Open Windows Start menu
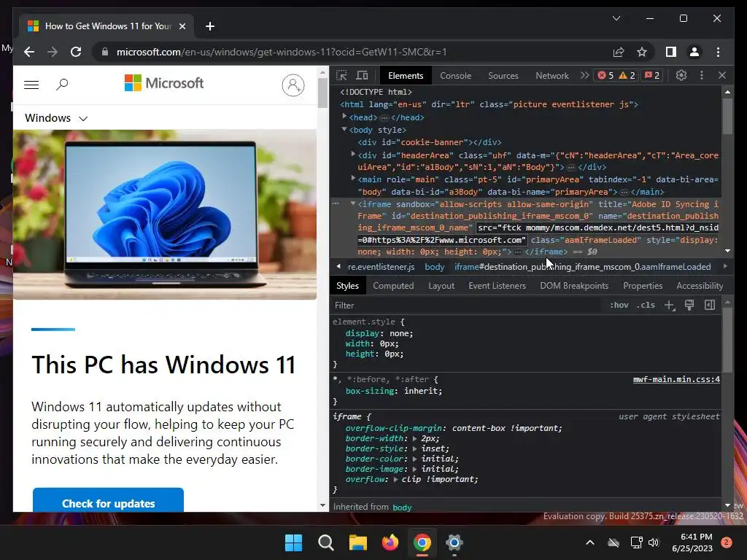The height and width of the screenshot is (560, 747). [293, 542]
